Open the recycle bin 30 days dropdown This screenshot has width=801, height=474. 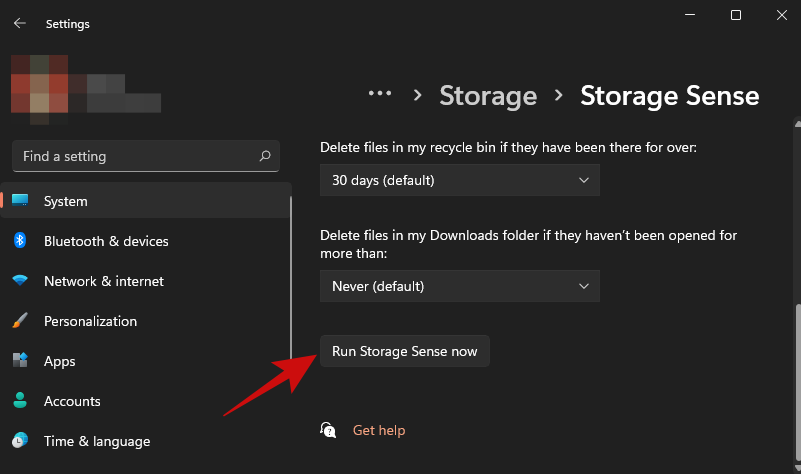[460, 180]
